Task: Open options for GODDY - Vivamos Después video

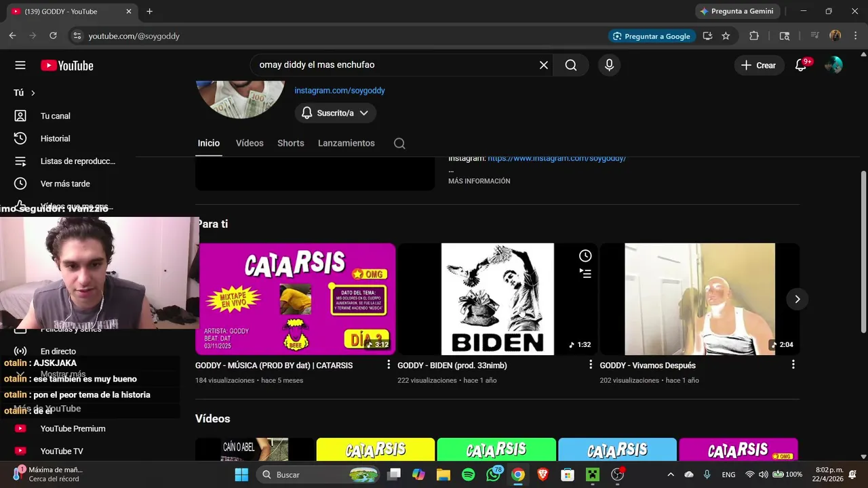Action: click(x=793, y=365)
